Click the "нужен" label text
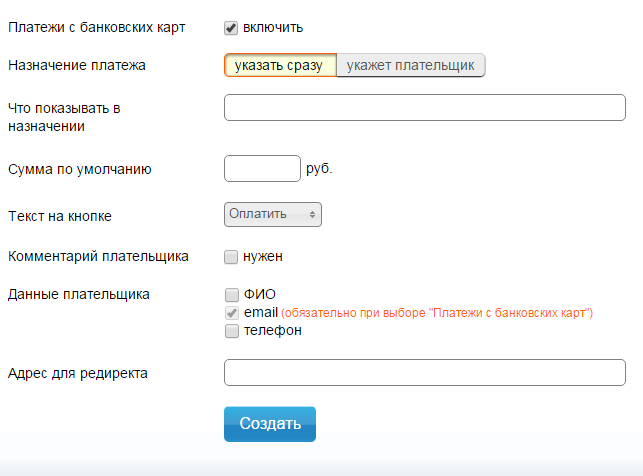643x476 pixels. tap(263, 257)
